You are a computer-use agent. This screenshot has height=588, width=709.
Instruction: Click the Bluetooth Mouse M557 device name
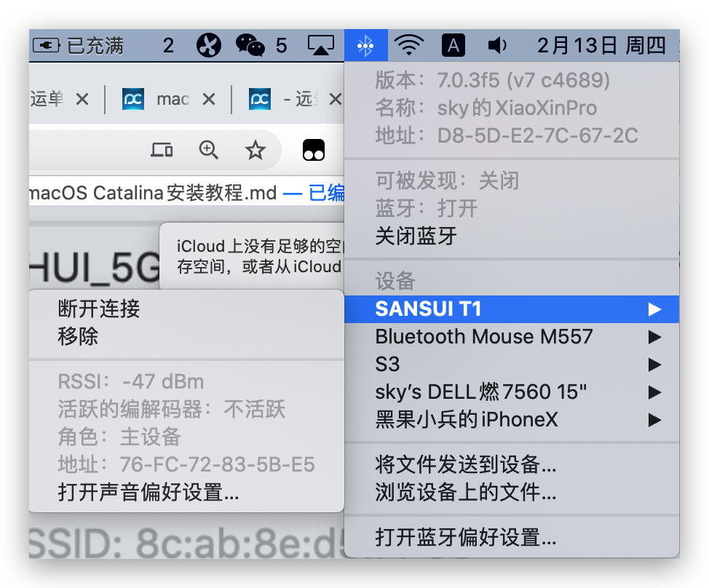tap(484, 337)
